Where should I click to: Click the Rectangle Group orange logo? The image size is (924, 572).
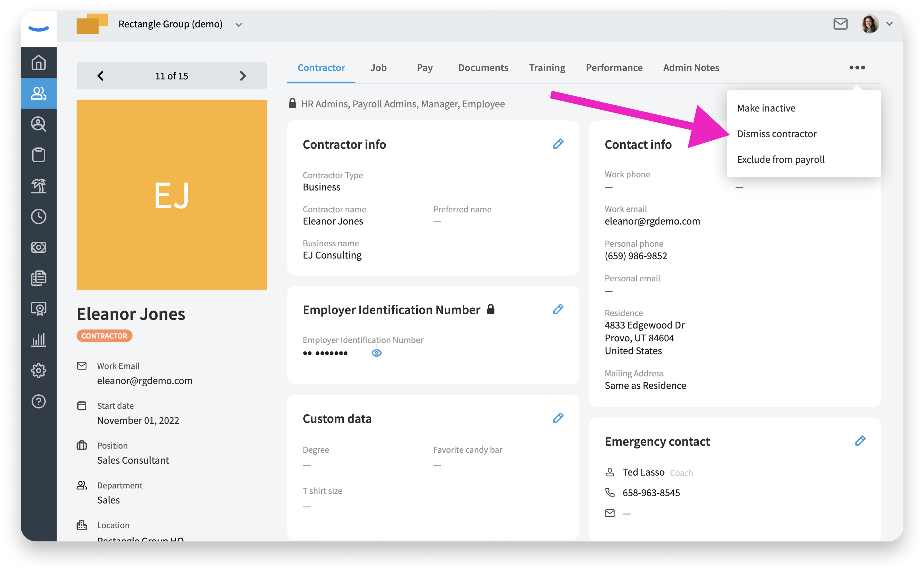click(x=92, y=24)
